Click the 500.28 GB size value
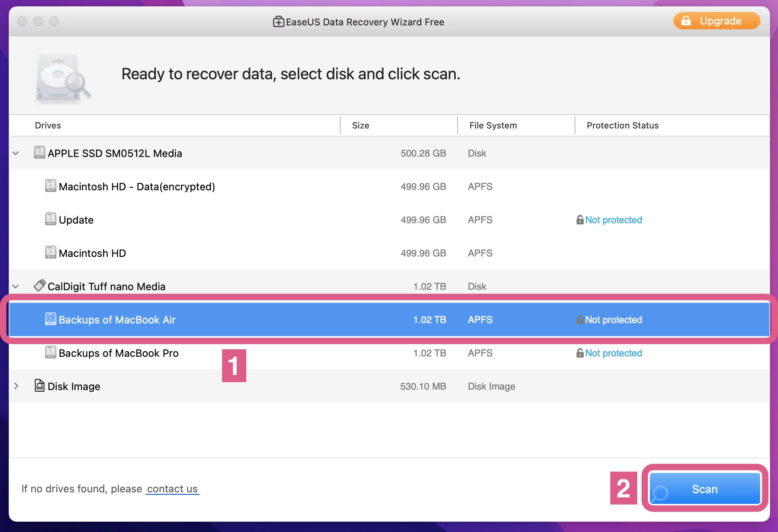The width and height of the screenshot is (778, 532). pyautogui.click(x=423, y=153)
